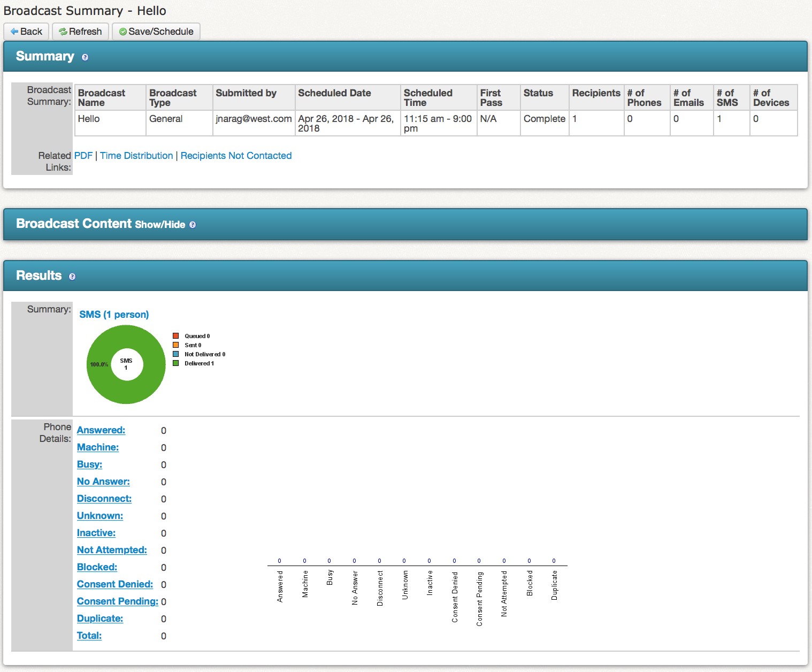Click the Save/Schedule button
This screenshot has height=672, width=812.
click(156, 32)
